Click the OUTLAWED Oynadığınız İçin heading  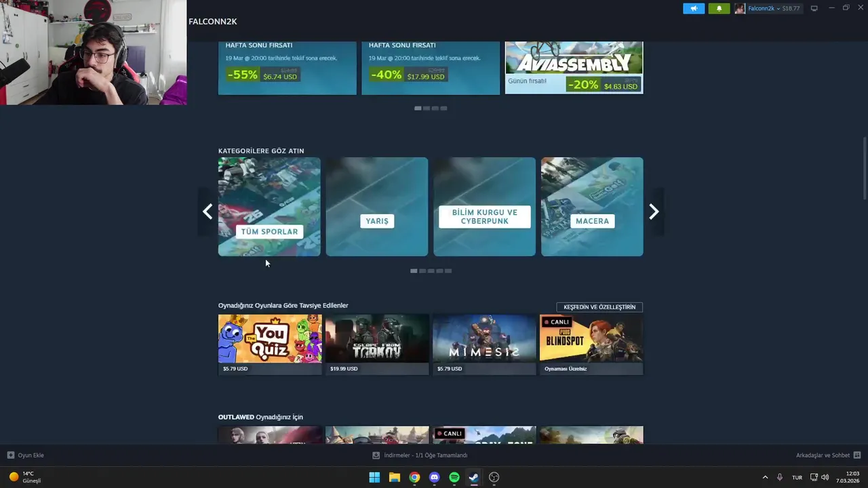pos(260,417)
